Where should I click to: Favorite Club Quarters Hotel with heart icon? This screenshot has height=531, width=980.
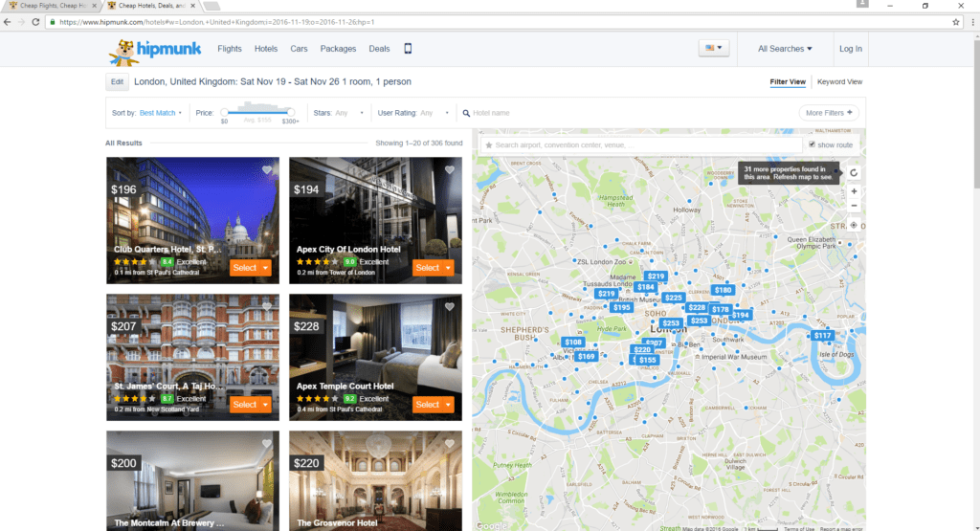[x=267, y=170]
